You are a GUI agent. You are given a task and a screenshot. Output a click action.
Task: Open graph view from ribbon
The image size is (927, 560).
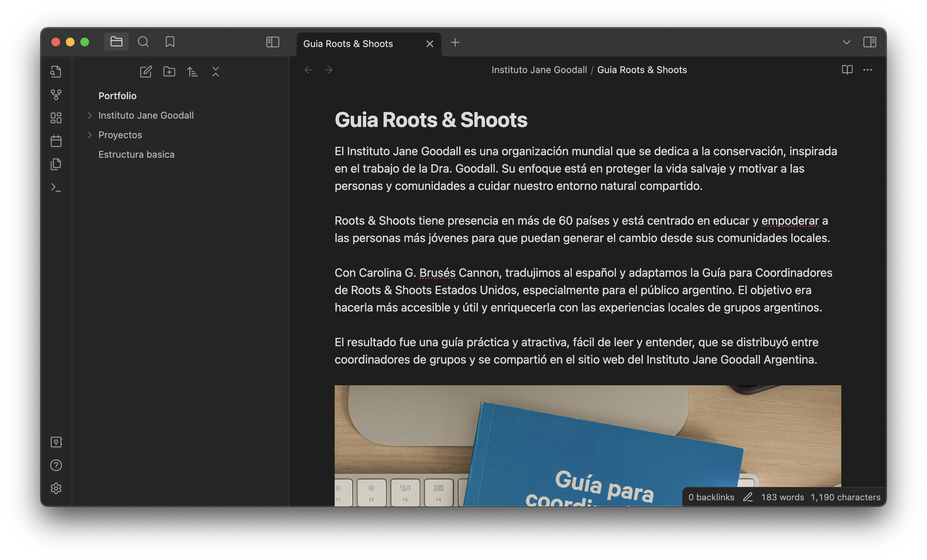coord(56,95)
